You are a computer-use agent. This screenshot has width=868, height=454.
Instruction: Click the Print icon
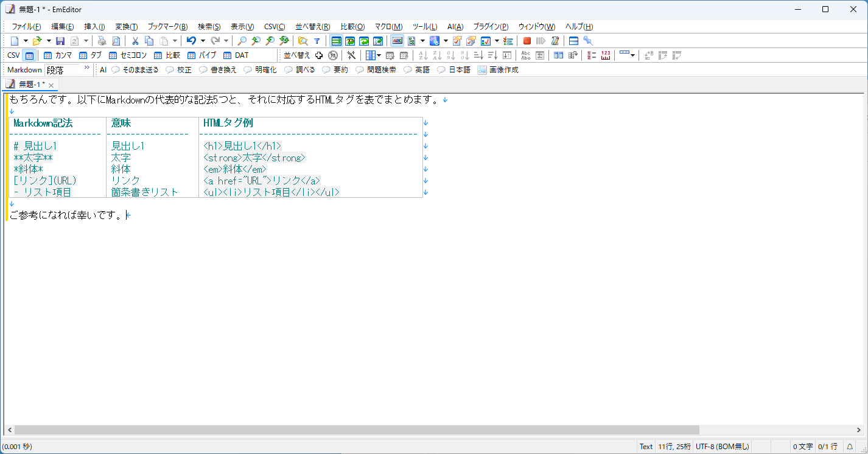click(x=102, y=41)
